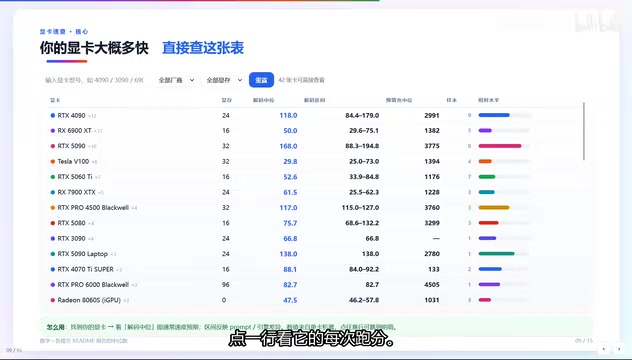Image resolution: width=632 pixels, height=360 pixels.
Task: Click the green 怎么用 usage tip bar
Action: pyautogui.click(x=316, y=327)
